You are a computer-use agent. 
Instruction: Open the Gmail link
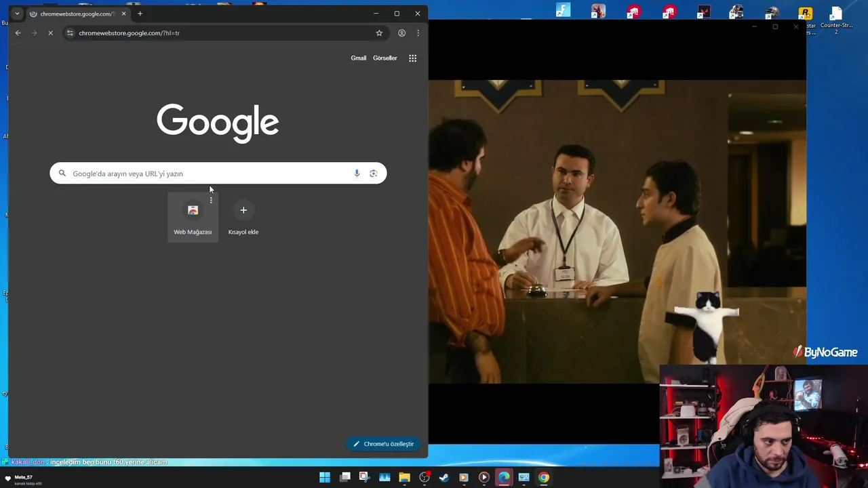(x=358, y=58)
